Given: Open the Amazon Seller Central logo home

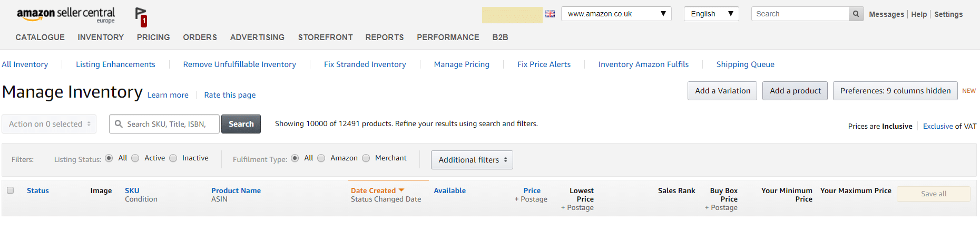Looking at the screenshot, I should [x=66, y=15].
